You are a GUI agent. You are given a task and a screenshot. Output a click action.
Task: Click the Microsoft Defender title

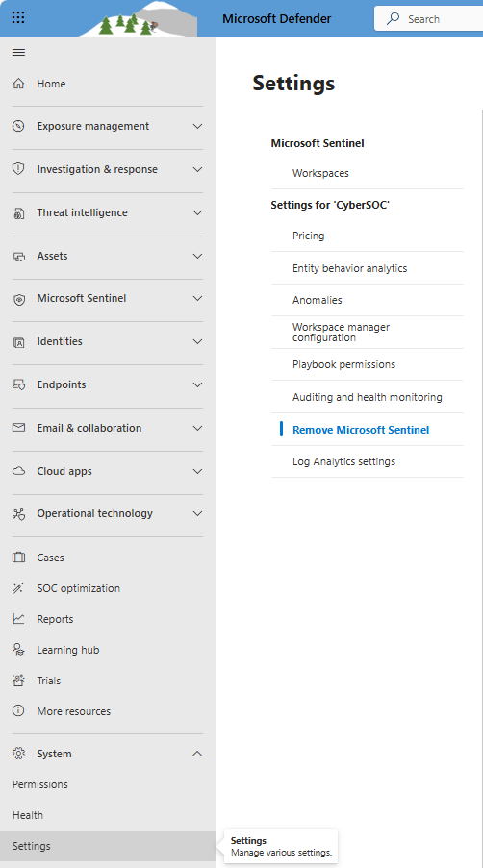coord(277,19)
